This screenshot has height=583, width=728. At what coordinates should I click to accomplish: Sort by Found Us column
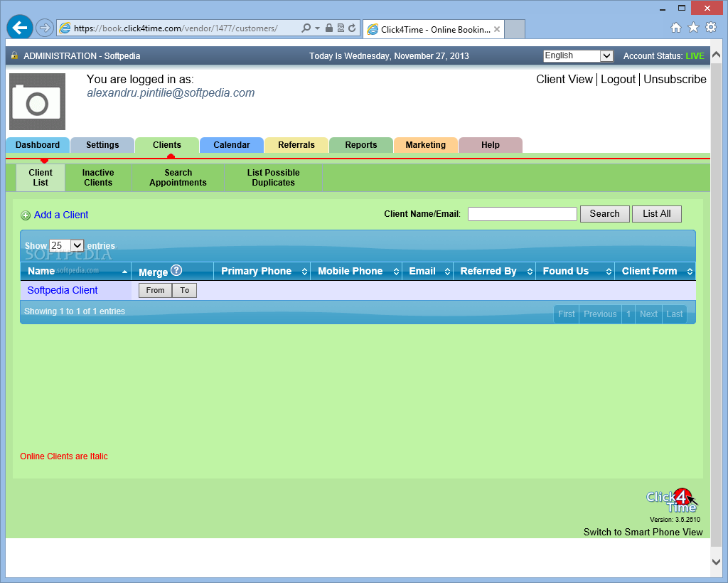575,271
